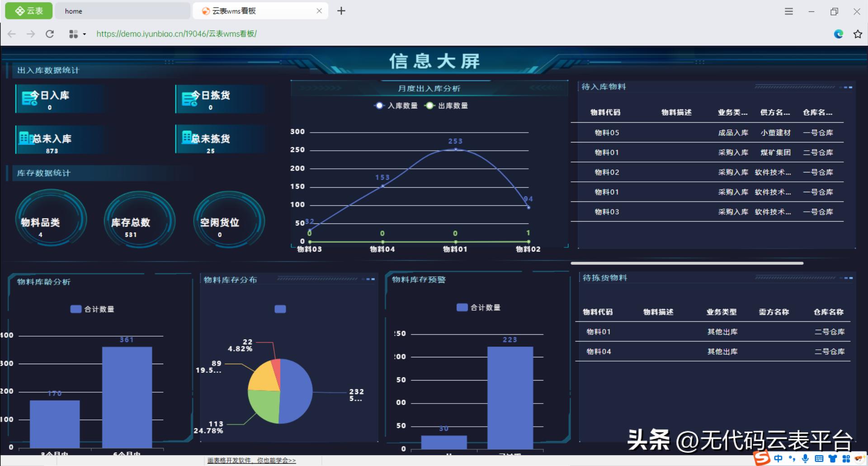The width and height of the screenshot is (868, 466).
Task: Bookmark this page with the star
Action: click(858, 34)
